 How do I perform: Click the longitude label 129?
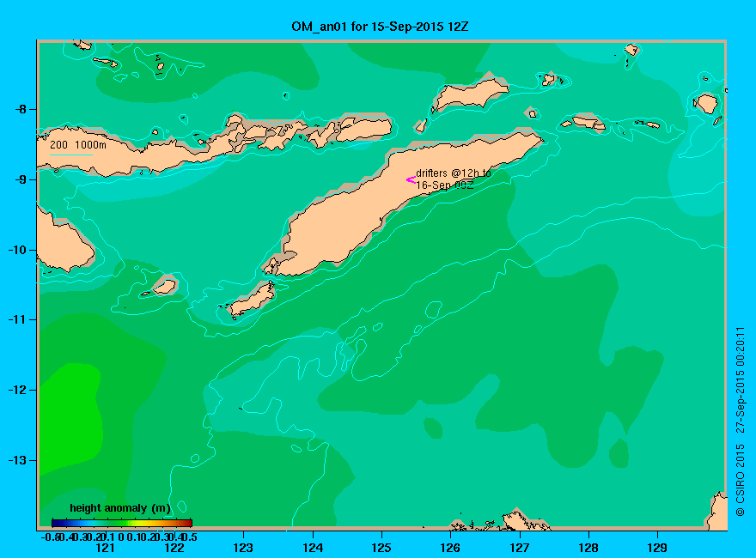[657, 548]
